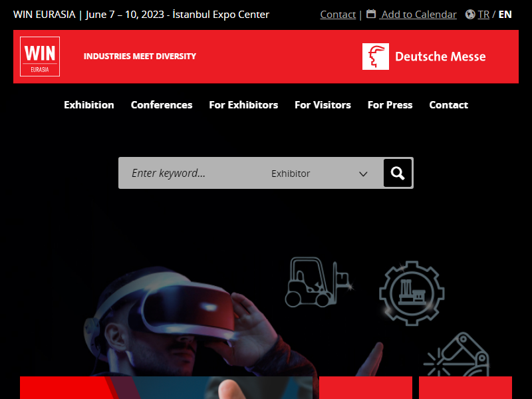The image size is (532, 399).
Task: Expand the Exhibitor search category dropdown
Action: (x=319, y=174)
